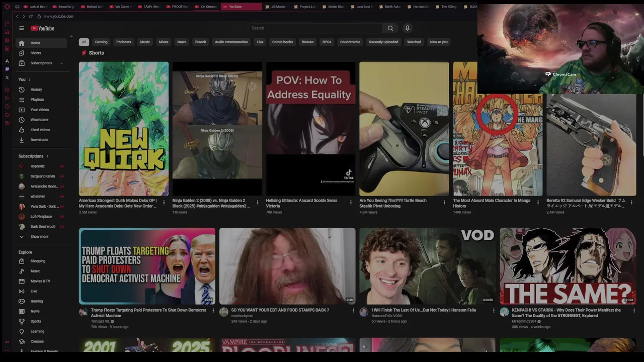Open Learning under Explore
Viewport: 644px width, 362px height.
point(41,331)
